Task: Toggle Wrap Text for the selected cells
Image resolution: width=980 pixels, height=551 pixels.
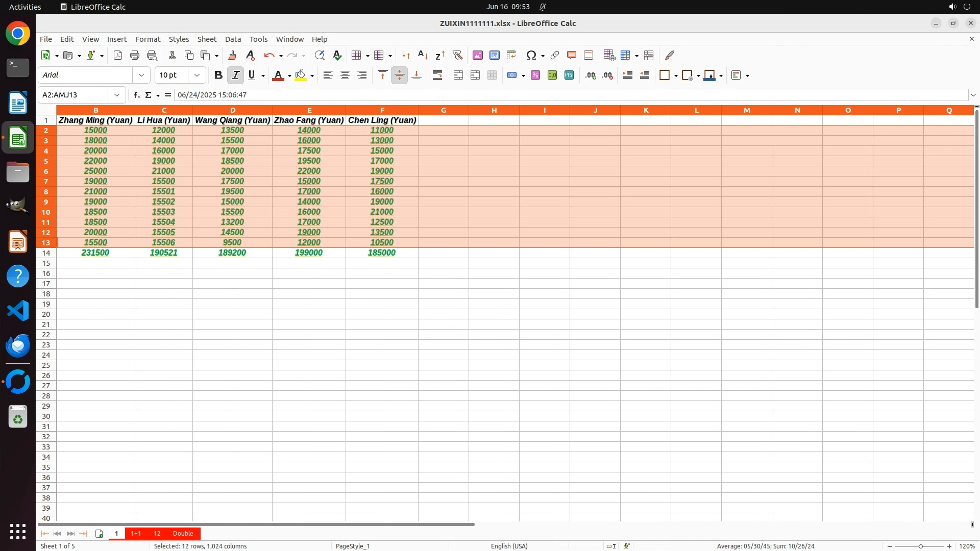Action: pos(437,75)
